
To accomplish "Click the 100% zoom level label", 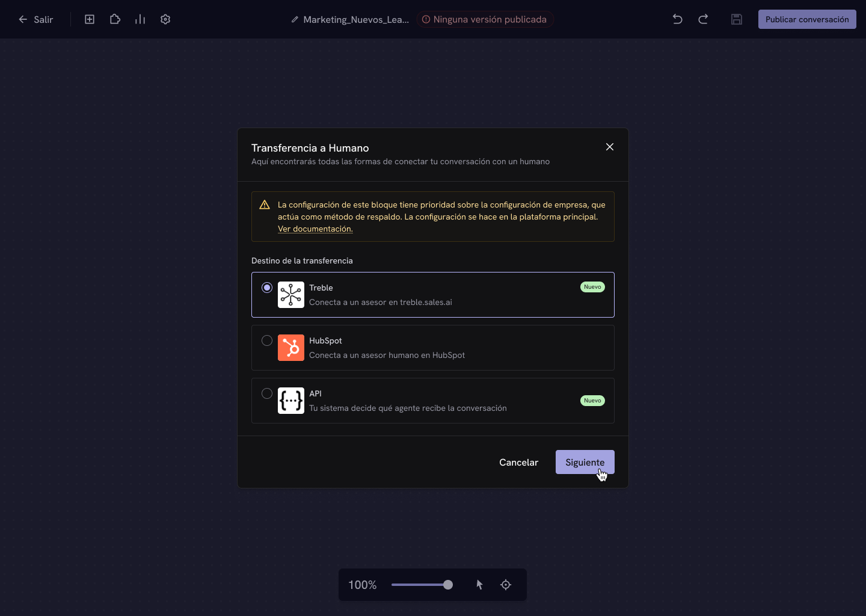I will pos(363,585).
